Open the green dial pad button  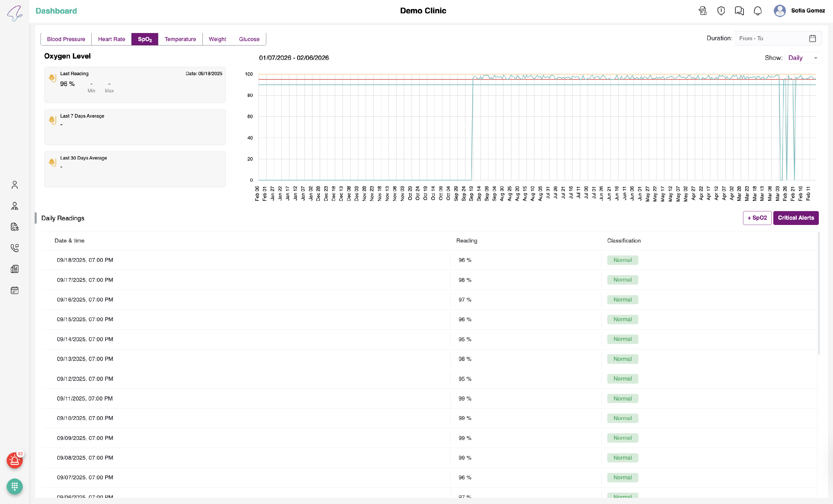(14, 487)
